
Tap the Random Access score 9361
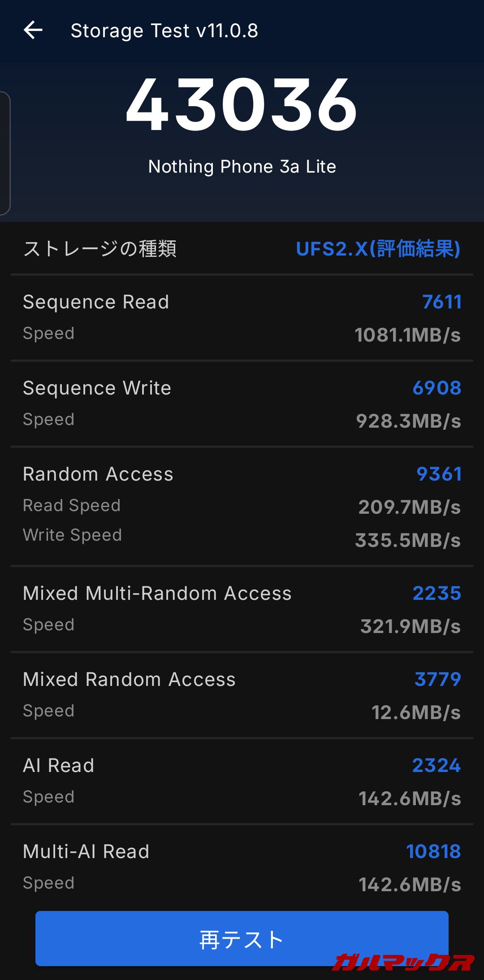(x=439, y=474)
